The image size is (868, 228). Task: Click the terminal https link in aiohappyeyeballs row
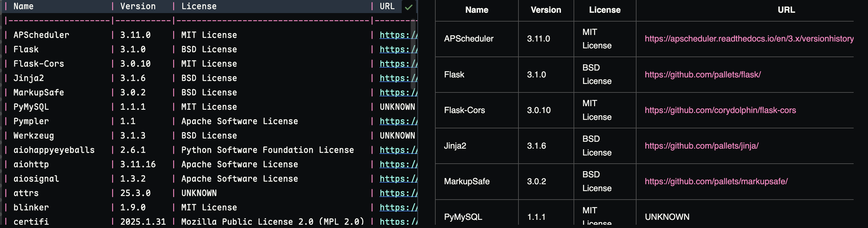click(398, 150)
